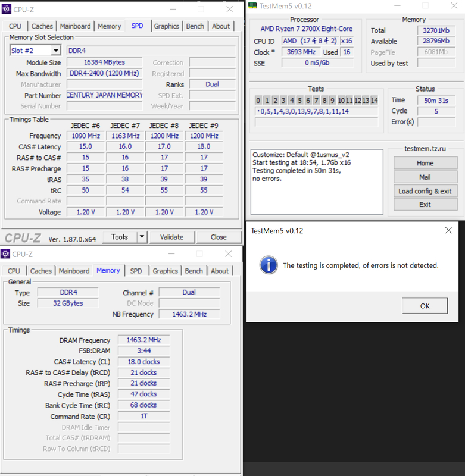Image resolution: width=465 pixels, height=476 pixels.
Task: Open the Mainboard tab in top CPU-Z window
Action: point(76,26)
